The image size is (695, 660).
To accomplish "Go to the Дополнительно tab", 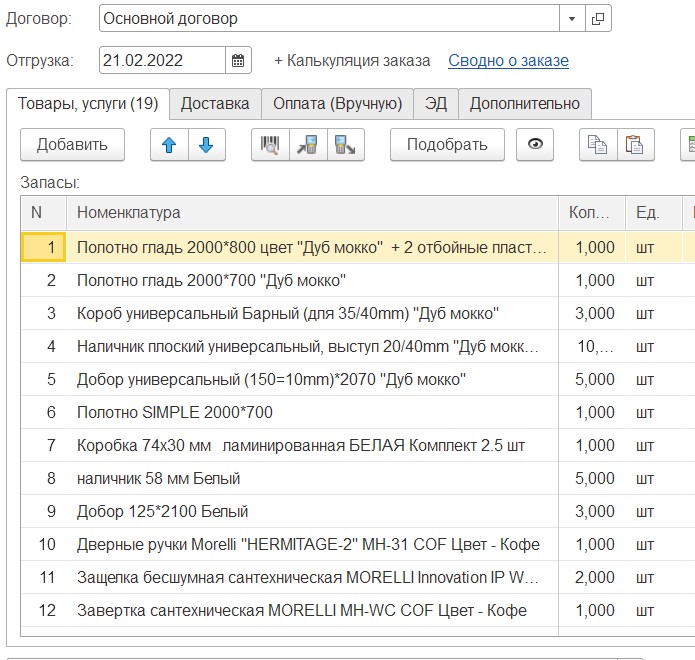I will [x=524, y=103].
